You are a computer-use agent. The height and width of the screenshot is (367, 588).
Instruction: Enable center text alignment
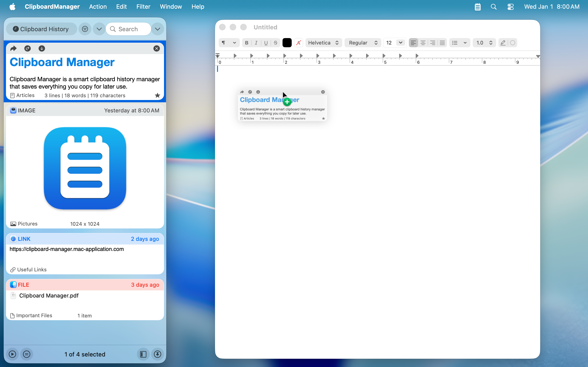(423, 43)
